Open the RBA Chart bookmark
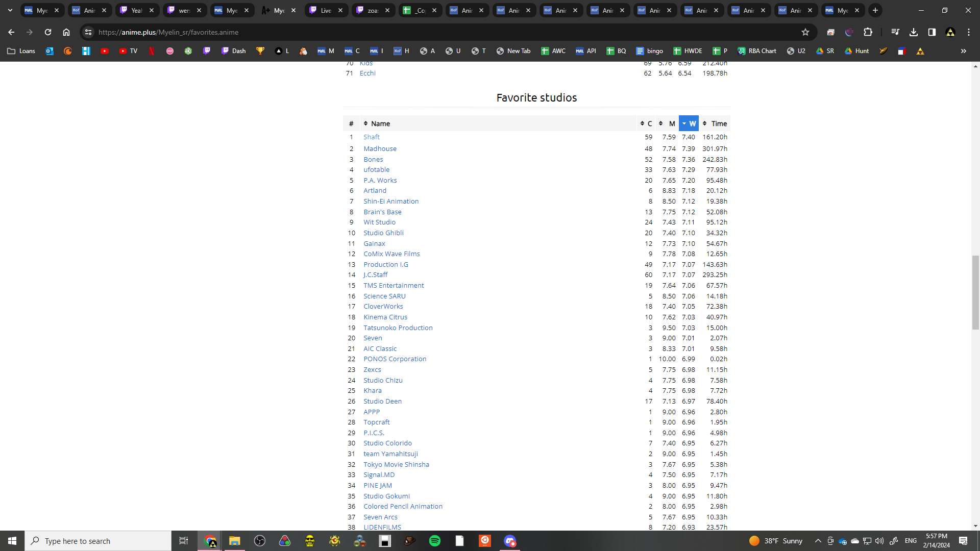Screen dimensions: 980x551 click(x=757, y=51)
